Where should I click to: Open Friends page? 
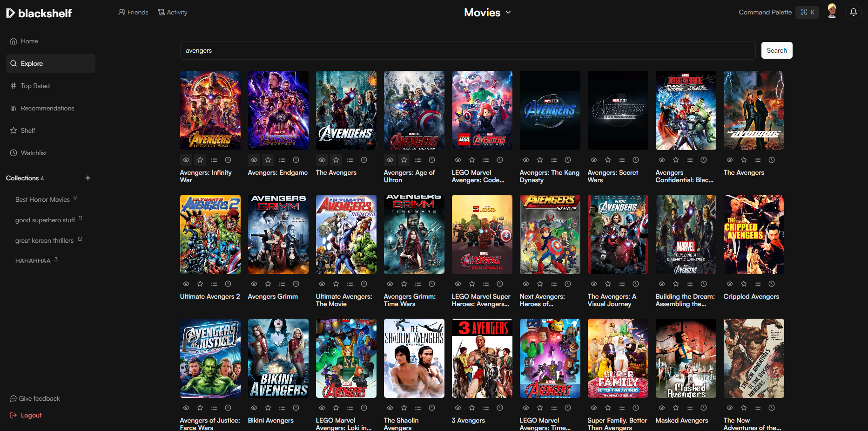(133, 12)
